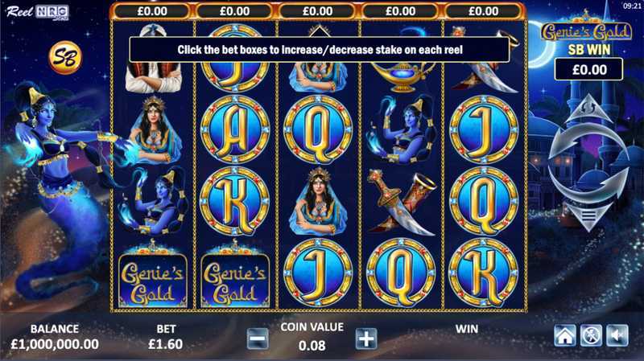The width and height of the screenshot is (644, 361).
Task: Open the game settings tools icon
Action: tap(591, 335)
